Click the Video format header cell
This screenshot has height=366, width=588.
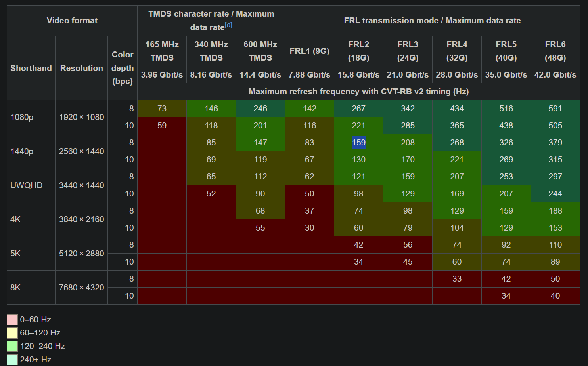tap(72, 21)
